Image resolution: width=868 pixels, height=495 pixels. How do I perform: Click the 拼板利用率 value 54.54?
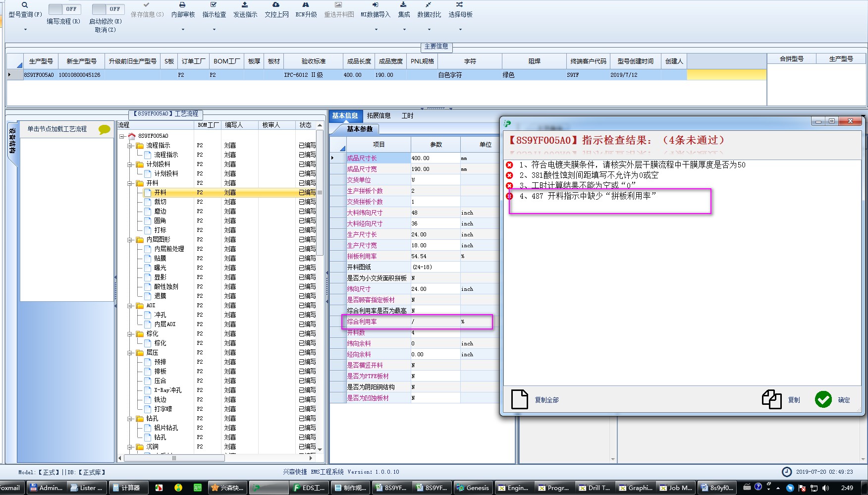click(x=435, y=256)
